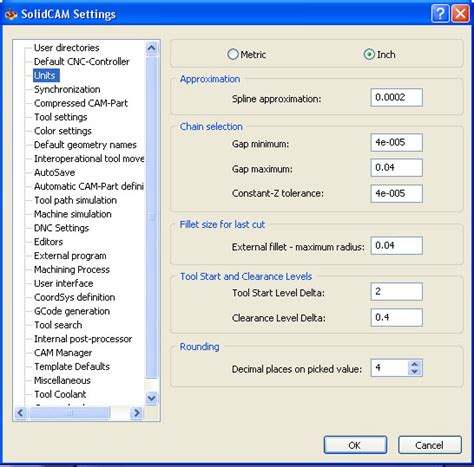
Task: Open Tool Coolant settings
Action: point(60,394)
